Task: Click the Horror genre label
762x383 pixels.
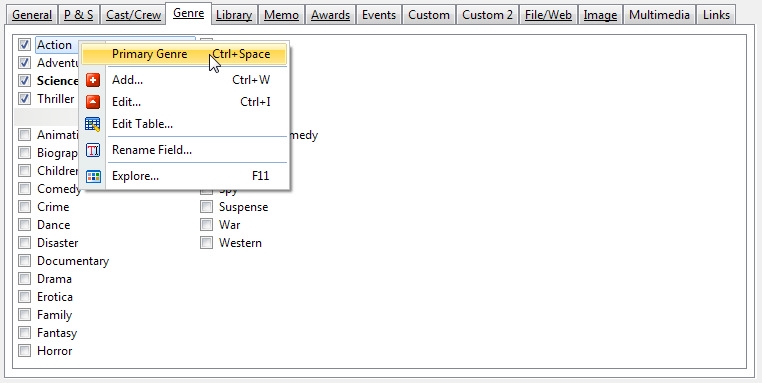Action: [54, 350]
